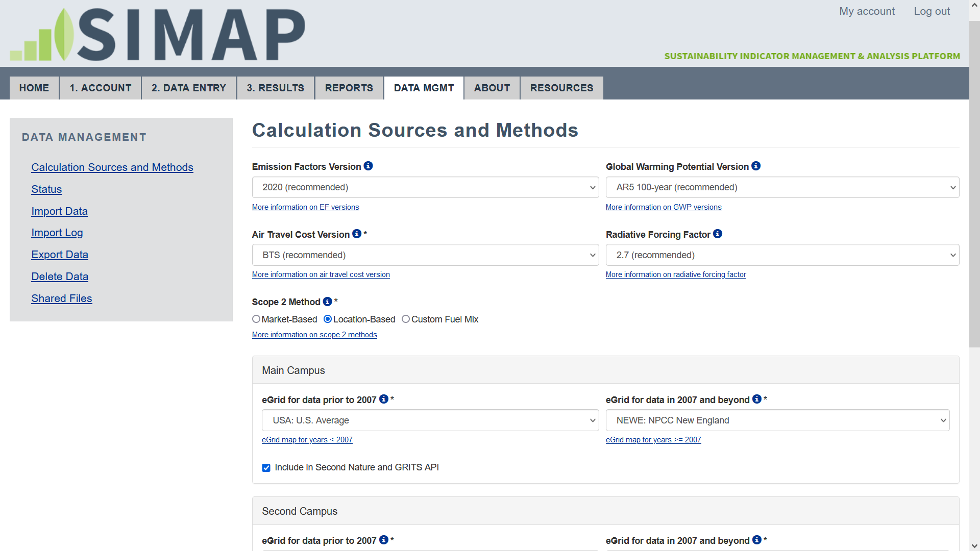Click the page vertical scrollbar thumb
Viewport: 980px width, 551px height.
[x=974, y=184]
